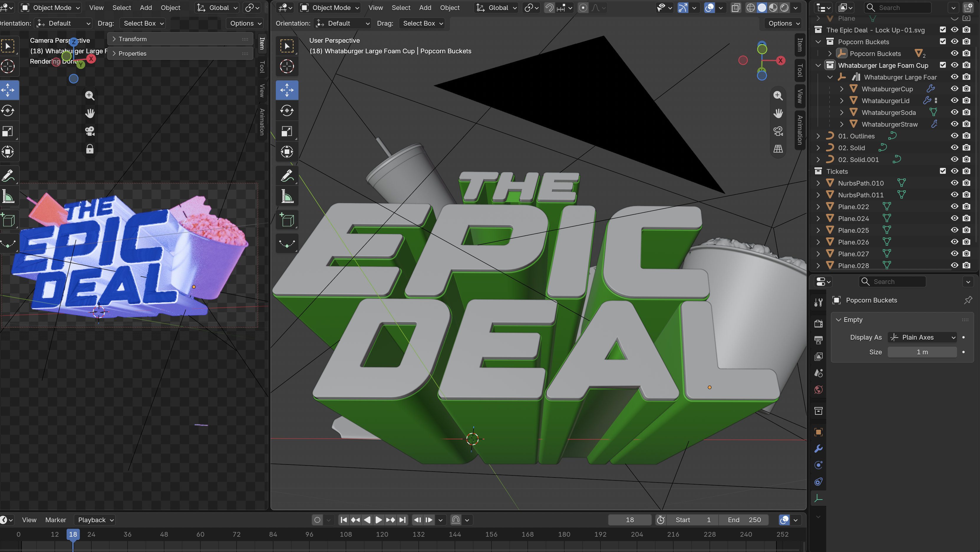Open the Select menu in right viewport header
Viewport: 980px width, 552px height.
tap(401, 8)
